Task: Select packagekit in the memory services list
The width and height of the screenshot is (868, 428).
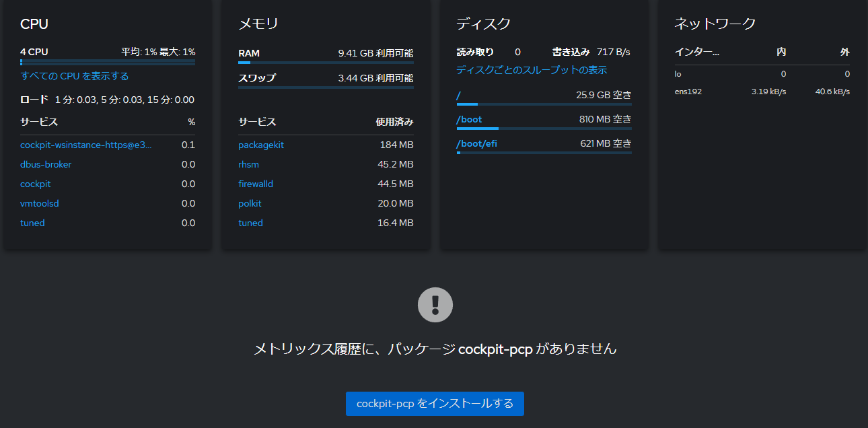Action: tap(257, 144)
